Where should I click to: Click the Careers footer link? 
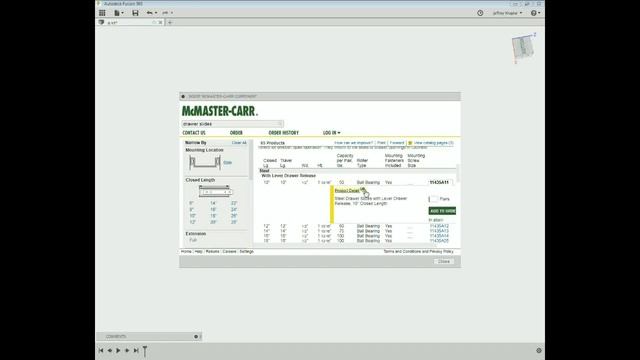(x=229, y=251)
